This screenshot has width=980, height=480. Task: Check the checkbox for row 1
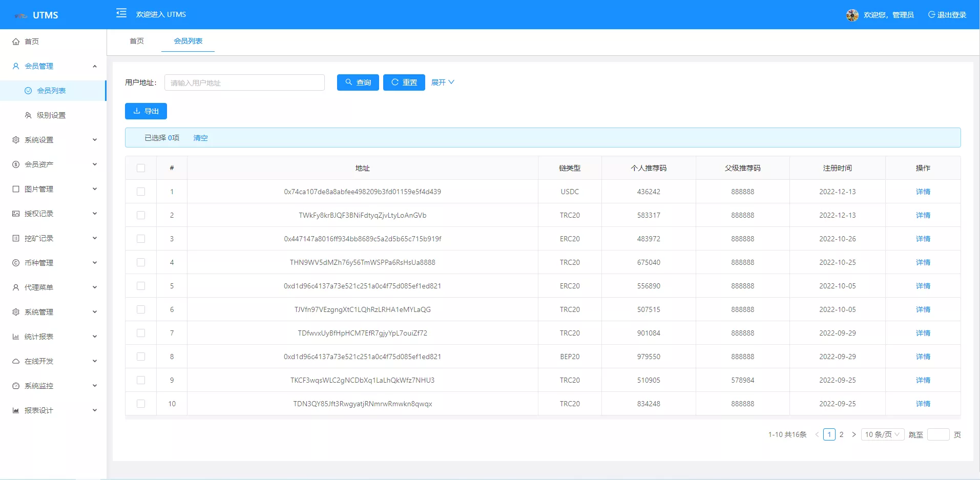pyautogui.click(x=141, y=192)
